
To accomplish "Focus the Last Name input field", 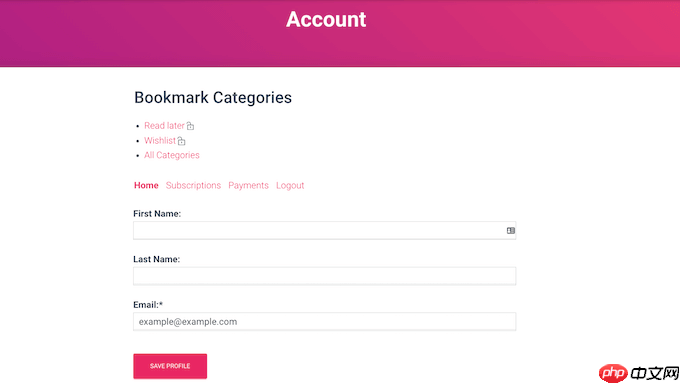I will tap(324, 276).
